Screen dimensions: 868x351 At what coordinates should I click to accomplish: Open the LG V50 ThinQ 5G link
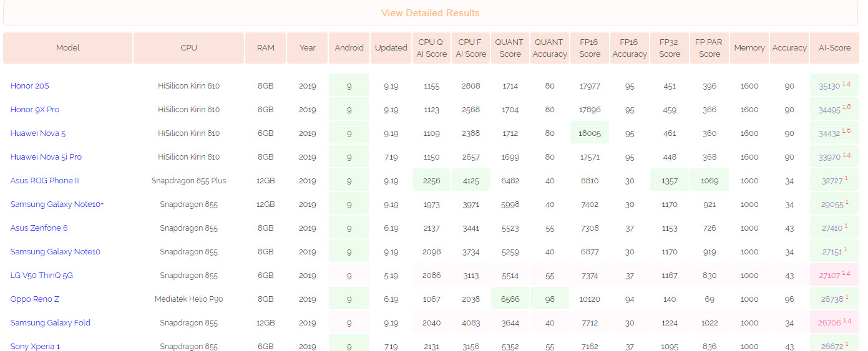coord(42,276)
